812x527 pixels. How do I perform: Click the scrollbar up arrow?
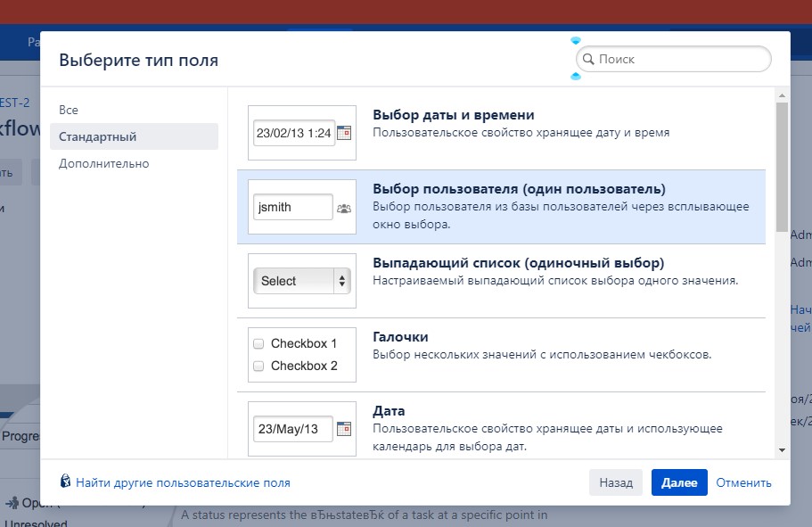tap(782, 95)
